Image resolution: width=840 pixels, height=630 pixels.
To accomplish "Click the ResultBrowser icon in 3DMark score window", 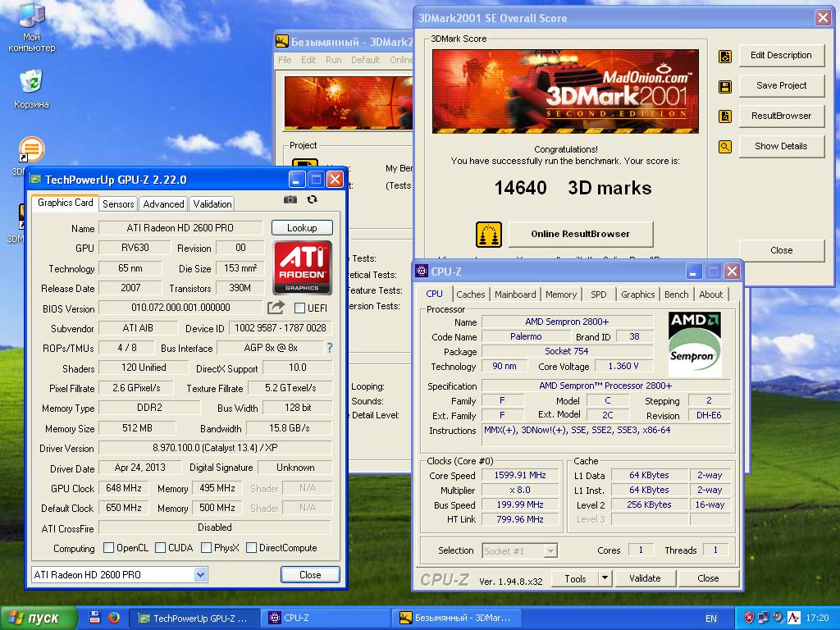I will [725, 116].
